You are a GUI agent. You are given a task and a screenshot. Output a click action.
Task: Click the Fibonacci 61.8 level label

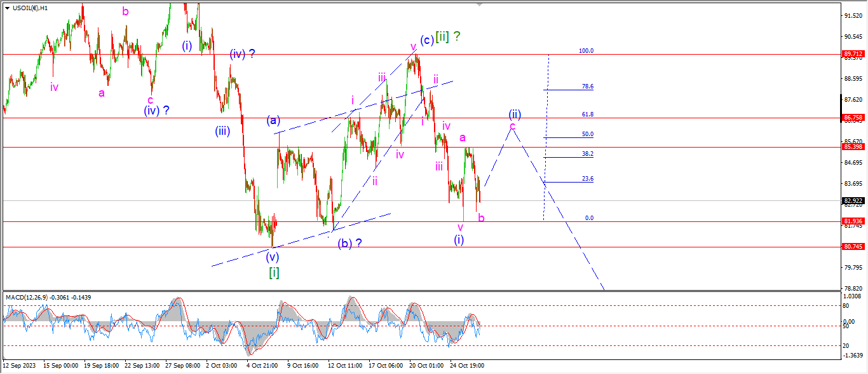pos(587,114)
